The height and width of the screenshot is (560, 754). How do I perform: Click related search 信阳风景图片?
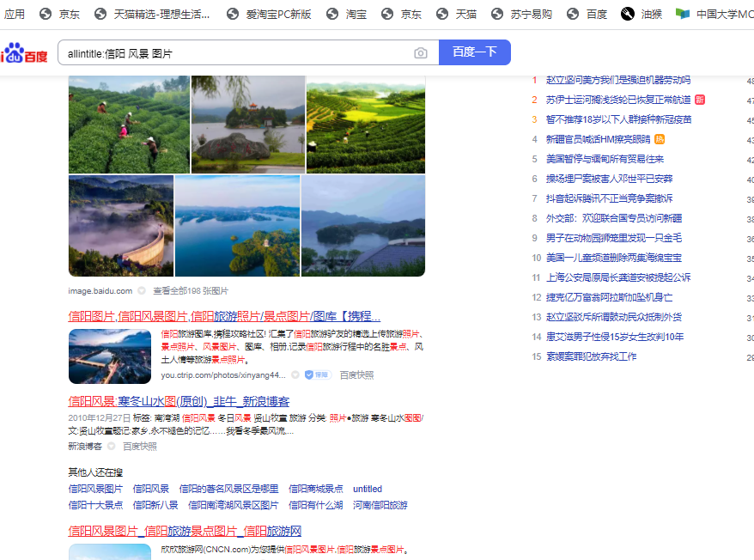pyautogui.click(x=95, y=489)
